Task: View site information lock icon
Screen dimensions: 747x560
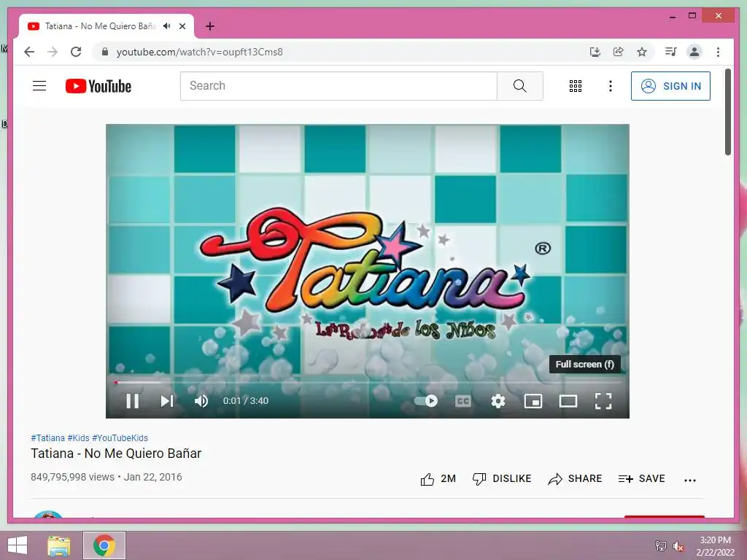Action: [105, 52]
